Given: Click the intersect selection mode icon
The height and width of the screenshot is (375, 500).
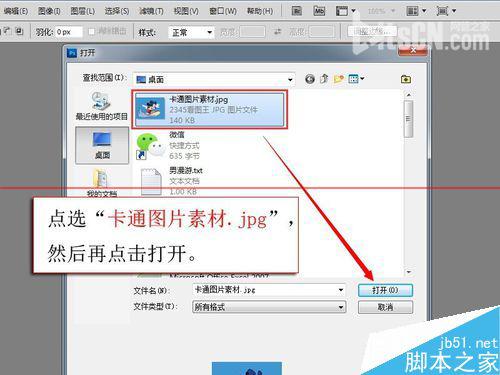Looking at the screenshot, I should tap(20, 31).
